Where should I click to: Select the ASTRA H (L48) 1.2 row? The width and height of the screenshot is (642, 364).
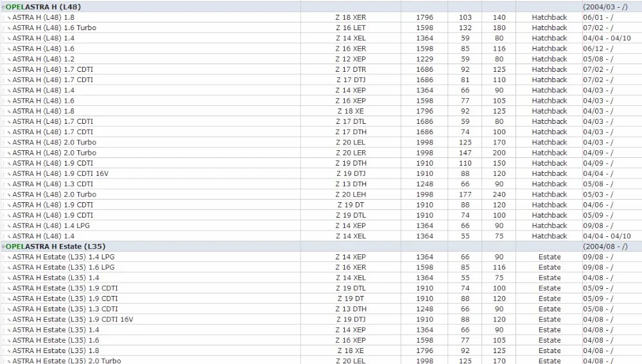[x=321, y=59]
